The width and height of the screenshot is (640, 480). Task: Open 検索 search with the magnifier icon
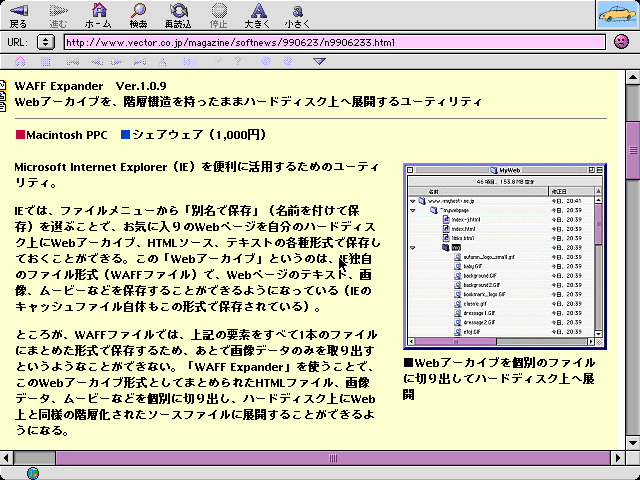[x=138, y=16]
